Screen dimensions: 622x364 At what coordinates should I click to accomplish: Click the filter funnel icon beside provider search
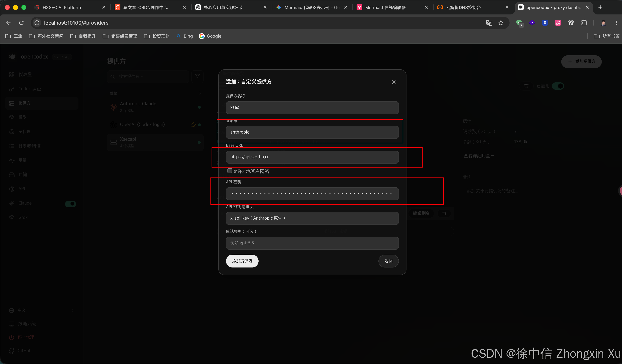(197, 76)
